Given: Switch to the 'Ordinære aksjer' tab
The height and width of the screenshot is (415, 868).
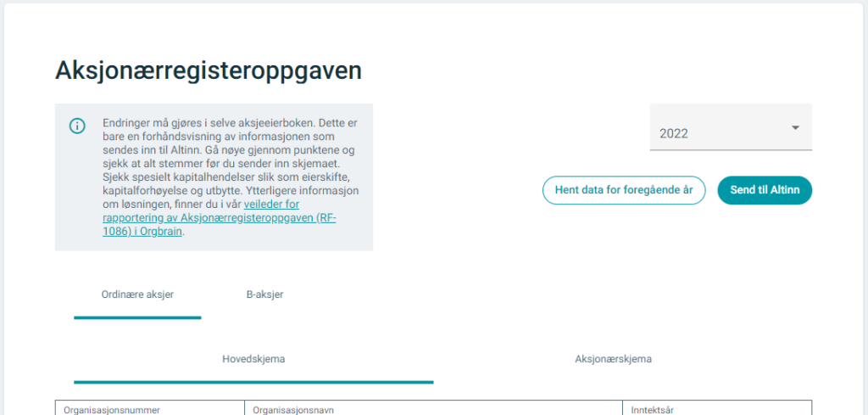Looking at the screenshot, I should pyautogui.click(x=137, y=294).
